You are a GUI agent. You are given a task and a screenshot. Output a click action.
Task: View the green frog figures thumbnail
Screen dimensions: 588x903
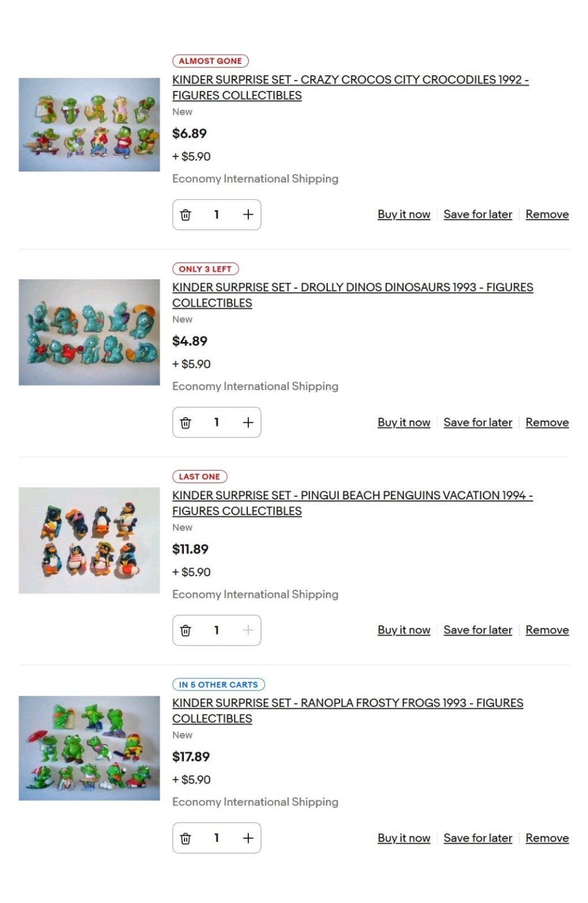click(x=89, y=748)
